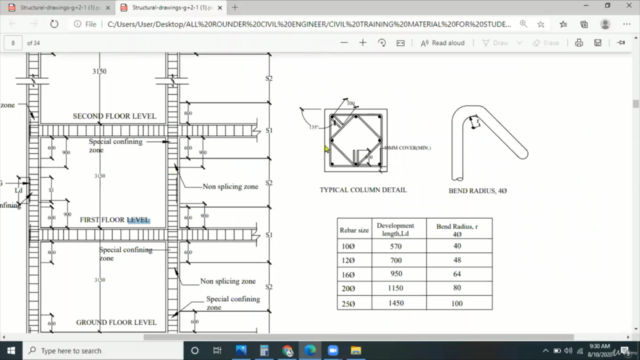Screen dimensions: 640x360
Task: Close the active Structural-drawings tab
Action: click(220, 8)
